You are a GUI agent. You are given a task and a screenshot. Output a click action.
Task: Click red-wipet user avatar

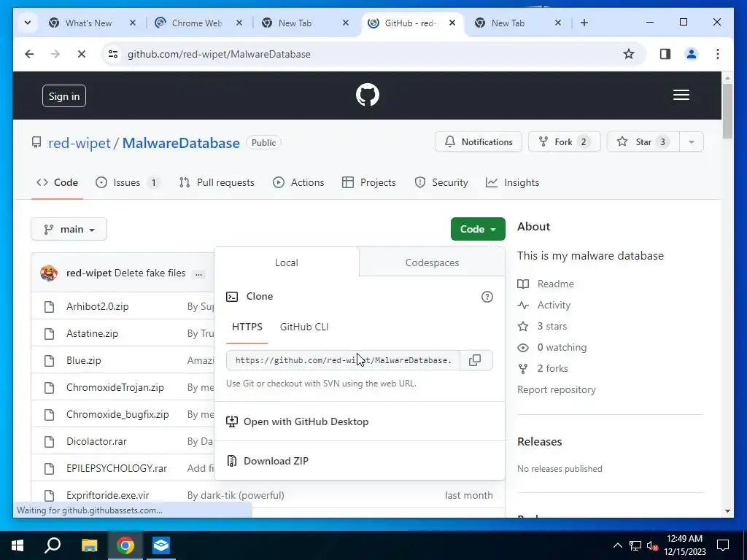click(x=49, y=273)
